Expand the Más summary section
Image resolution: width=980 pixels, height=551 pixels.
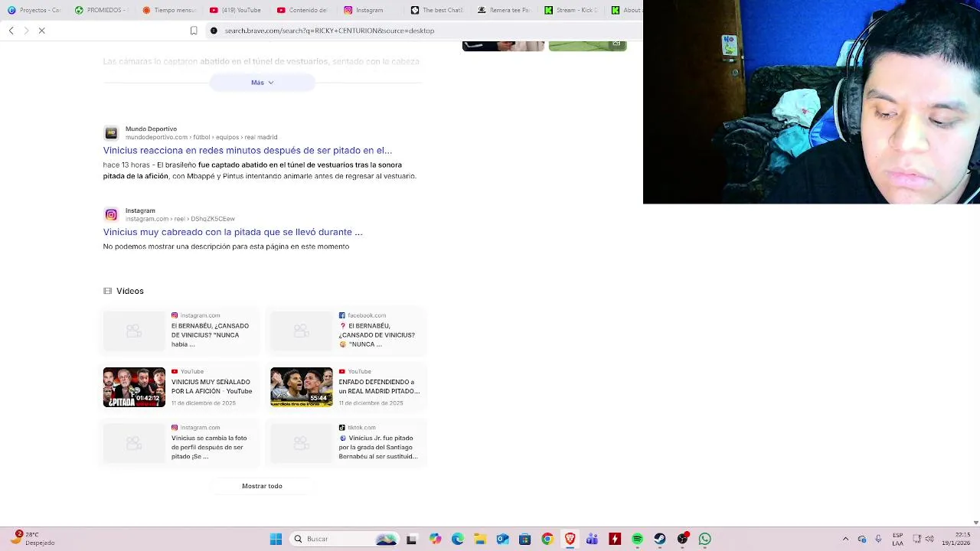262,82
